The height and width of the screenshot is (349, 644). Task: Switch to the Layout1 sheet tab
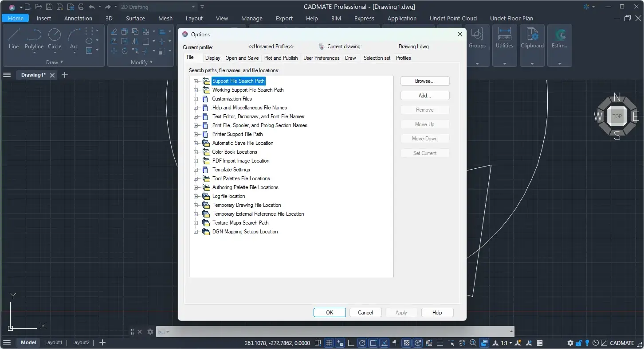[x=54, y=342]
